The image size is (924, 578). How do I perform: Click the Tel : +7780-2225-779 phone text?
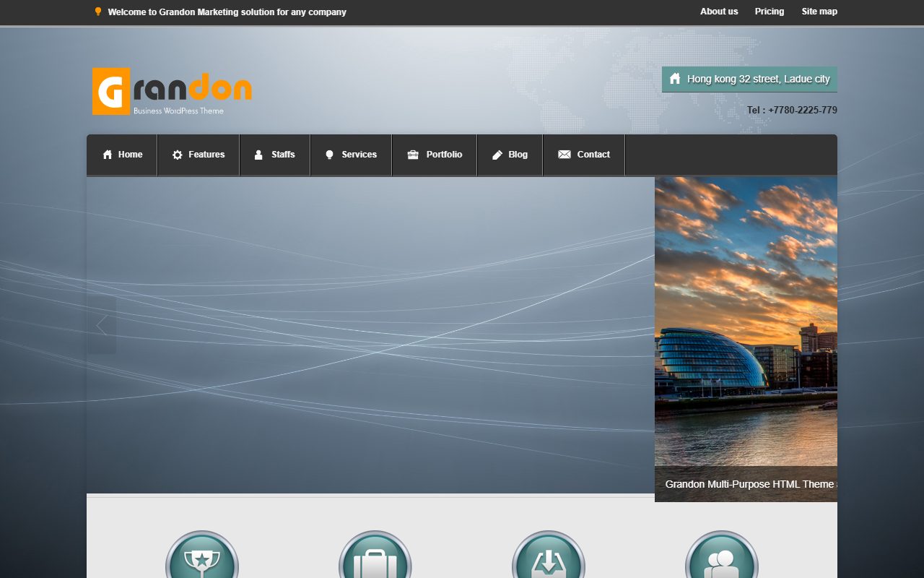(x=792, y=111)
